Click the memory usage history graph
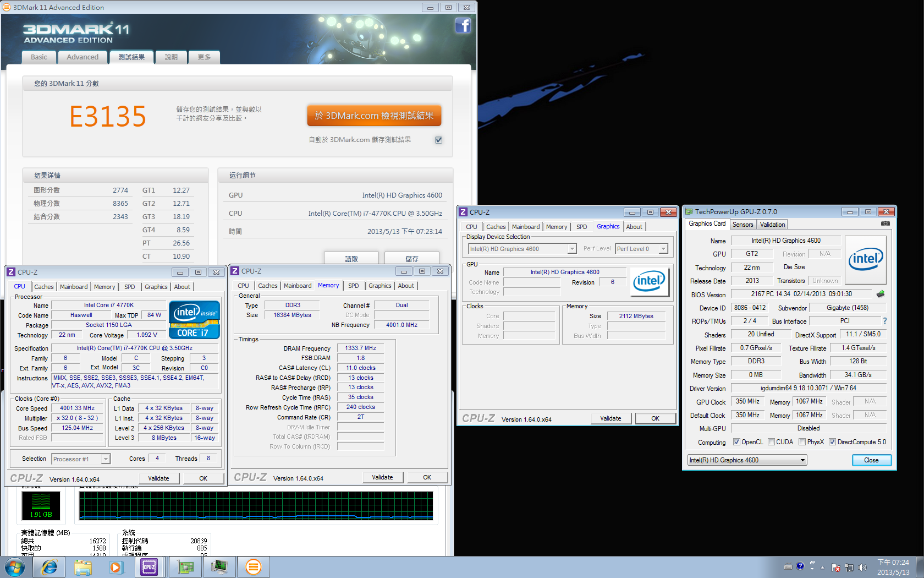Image resolution: width=924 pixels, height=578 pixels. coord(256,505)
